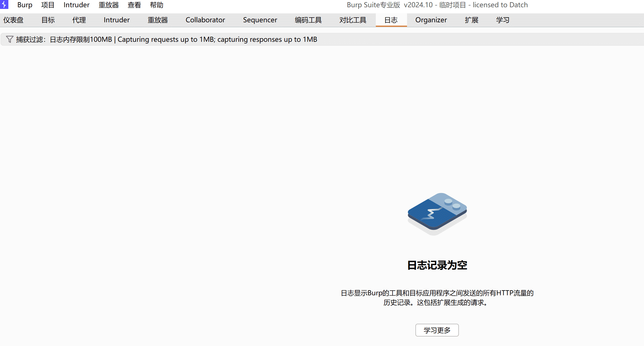Screen dimensions: 644x346
Task: Open the 查看 menu
Action: pos(134,5)
